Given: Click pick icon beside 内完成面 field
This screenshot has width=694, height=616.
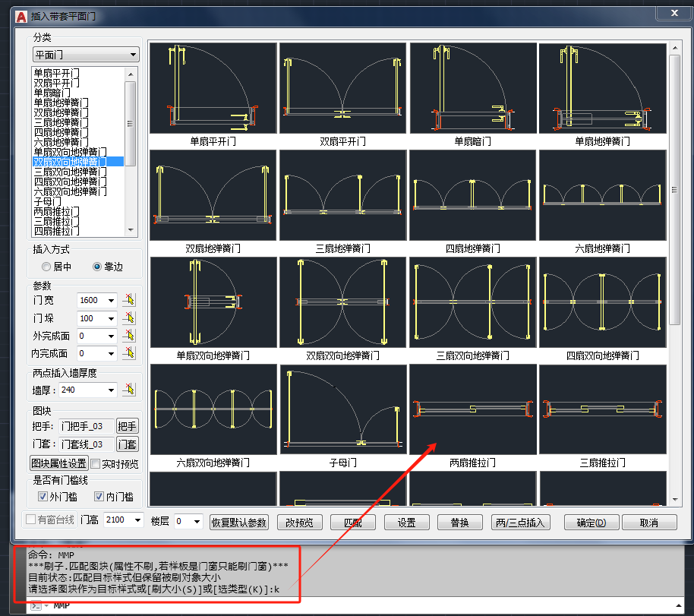Looking at the screenshot, I should [x=129, y=353].
